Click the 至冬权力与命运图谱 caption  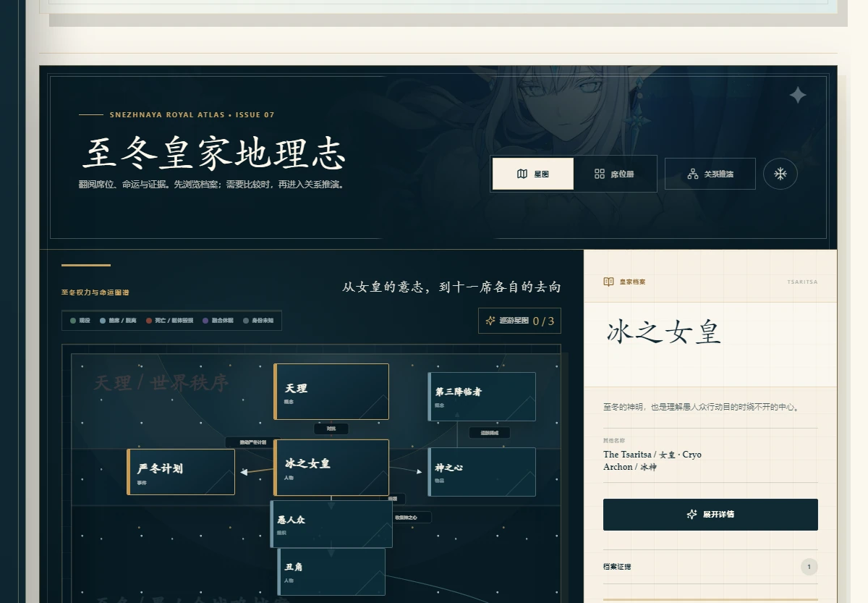coord(95,292)
